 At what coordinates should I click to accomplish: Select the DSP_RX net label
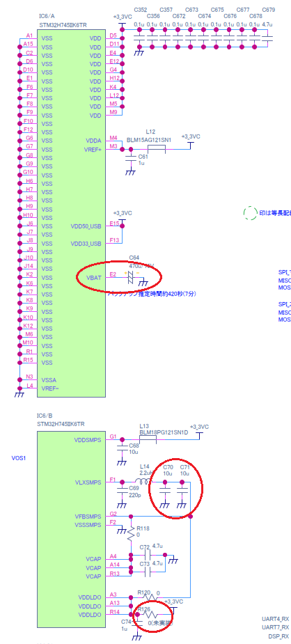[278, 636]
